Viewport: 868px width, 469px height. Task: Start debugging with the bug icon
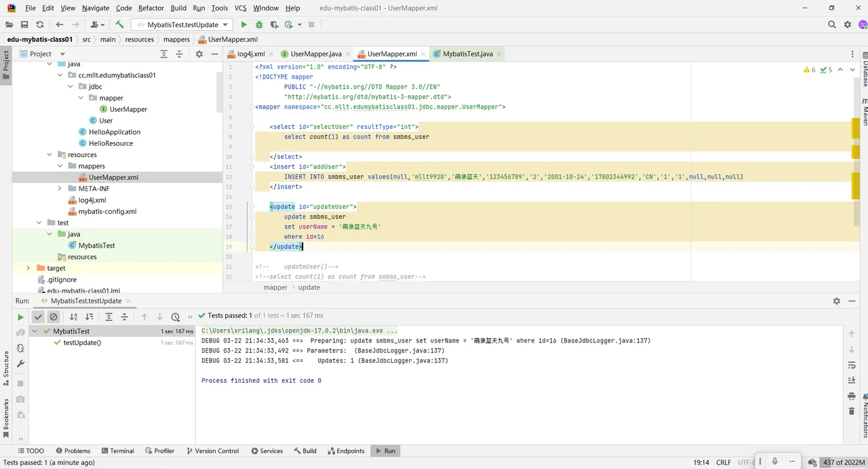(x=259, y=25)
